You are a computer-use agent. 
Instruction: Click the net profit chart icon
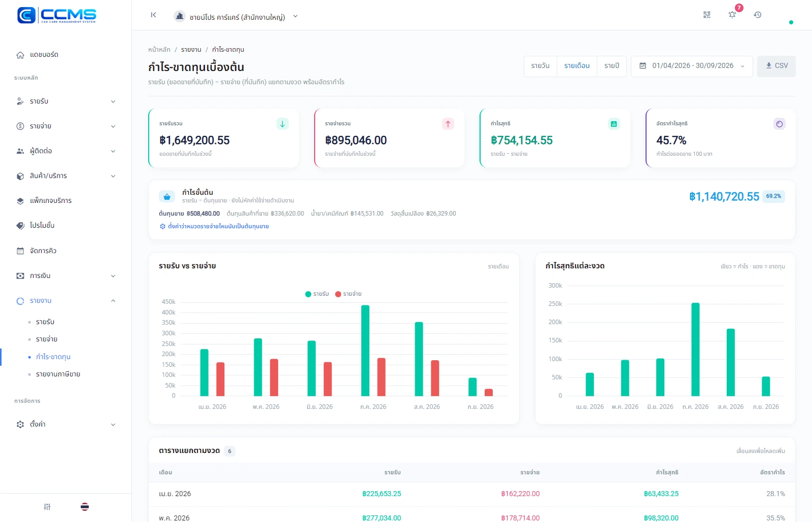click(x=614, y=124)
